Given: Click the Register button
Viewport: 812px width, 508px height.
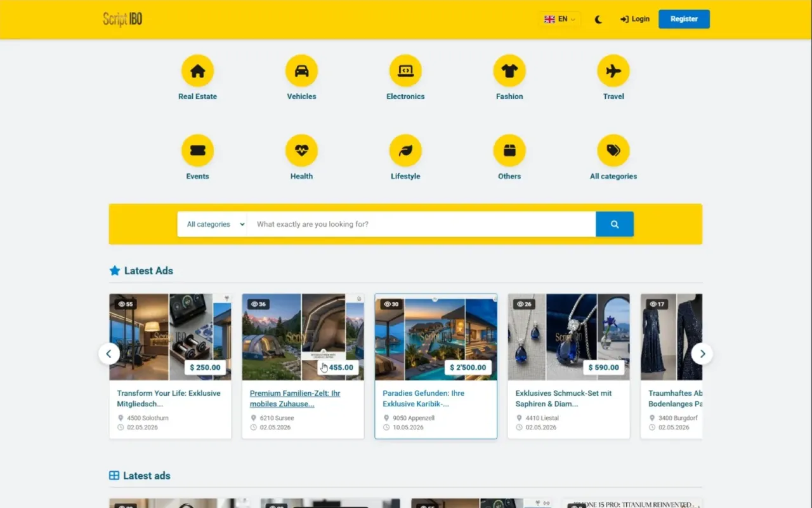Looking at the screenshot, I should click(684, 19).
